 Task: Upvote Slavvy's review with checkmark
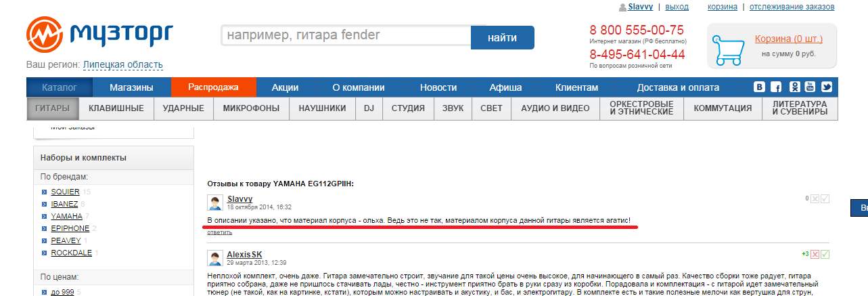[x=825, y=198]
